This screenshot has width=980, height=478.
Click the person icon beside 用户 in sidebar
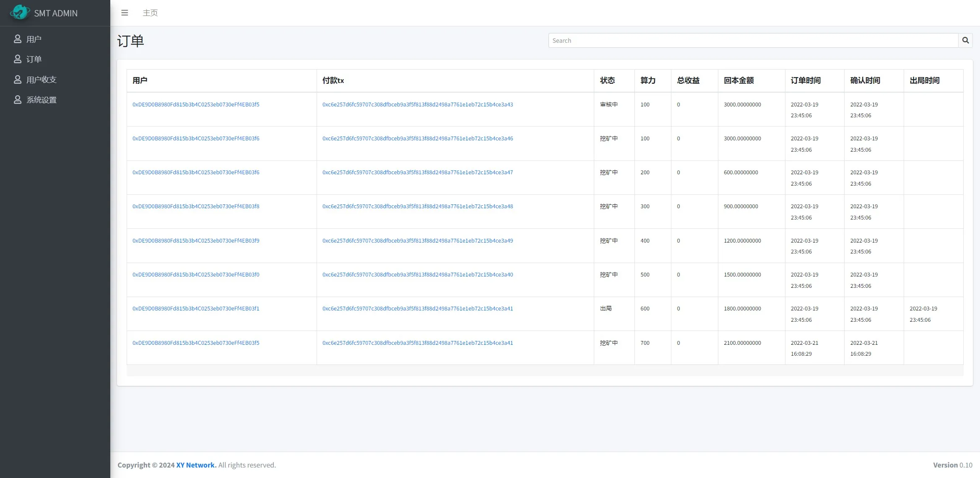tap(18, 39)
